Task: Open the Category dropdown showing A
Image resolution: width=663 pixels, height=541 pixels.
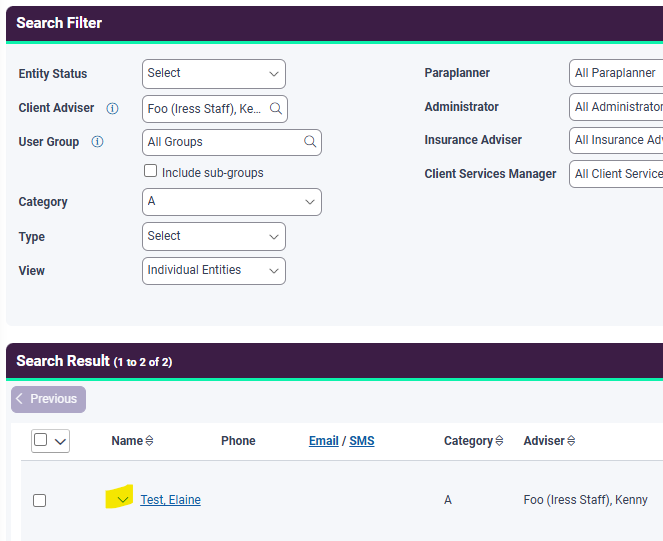Action: tap(232, 201)
